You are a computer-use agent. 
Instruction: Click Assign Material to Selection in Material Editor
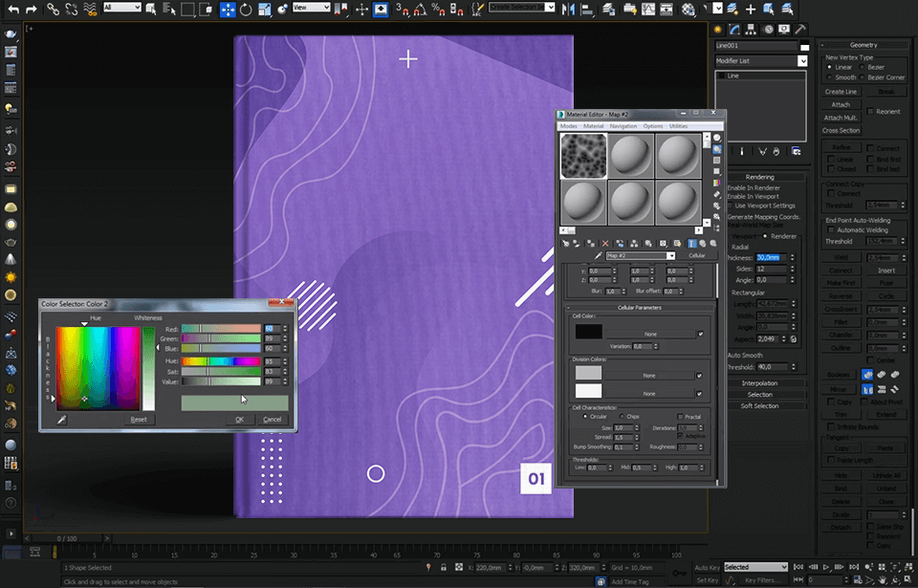pyautogui.click(x=590, y=242)
